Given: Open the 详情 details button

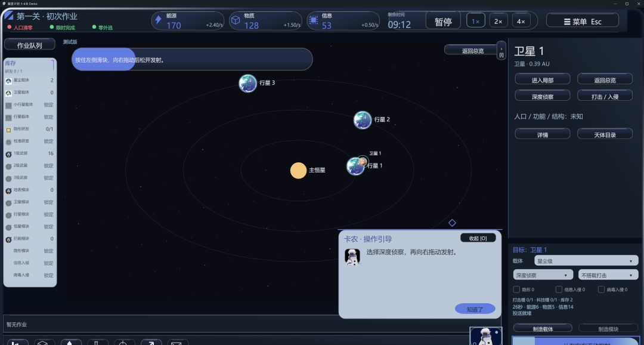Looking at the screenshot, I should (x=543, y=134).
